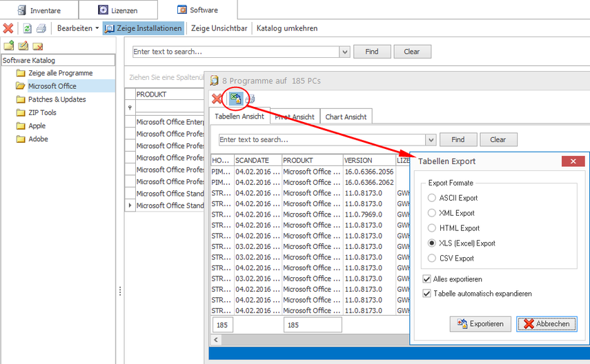The height and width of the screenshot is (364, 590).
Task: Click Find in the installations window
Action: click(x=458, y=139)
